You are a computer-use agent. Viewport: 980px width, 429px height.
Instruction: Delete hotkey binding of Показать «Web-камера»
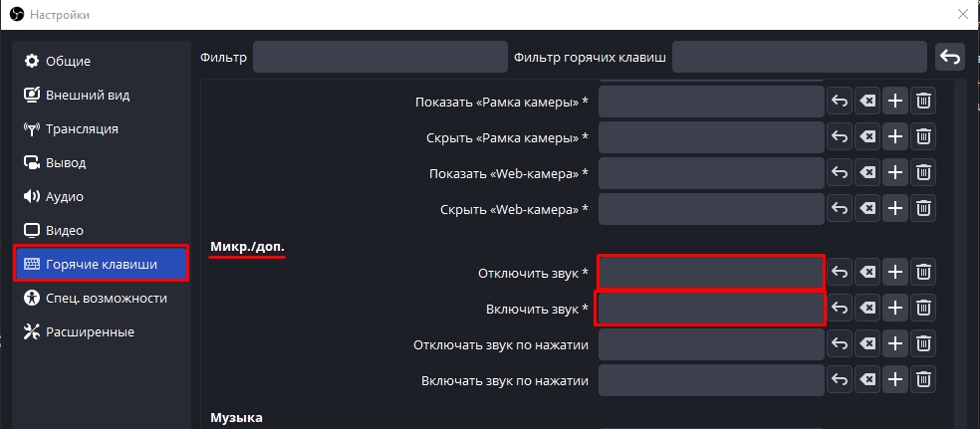(x=923, y=172)
